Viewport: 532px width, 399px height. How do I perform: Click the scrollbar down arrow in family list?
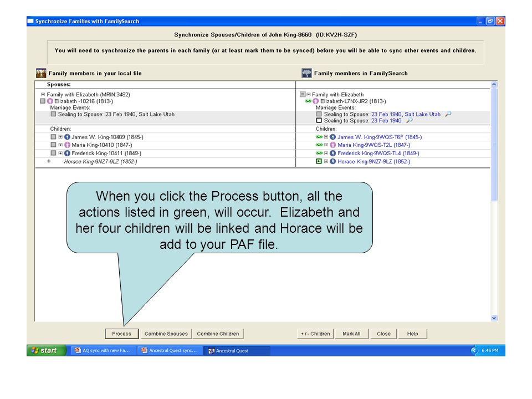point(494,318)
